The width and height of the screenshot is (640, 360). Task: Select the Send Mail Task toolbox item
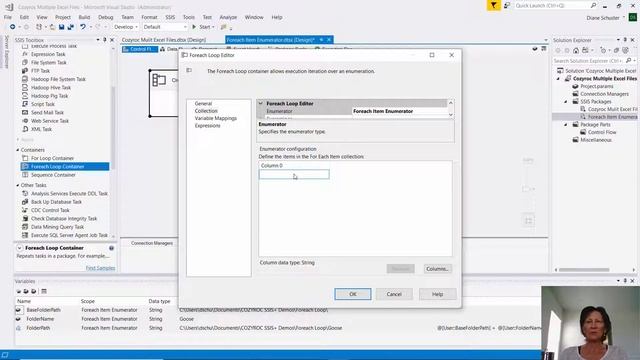pos(47,112)
